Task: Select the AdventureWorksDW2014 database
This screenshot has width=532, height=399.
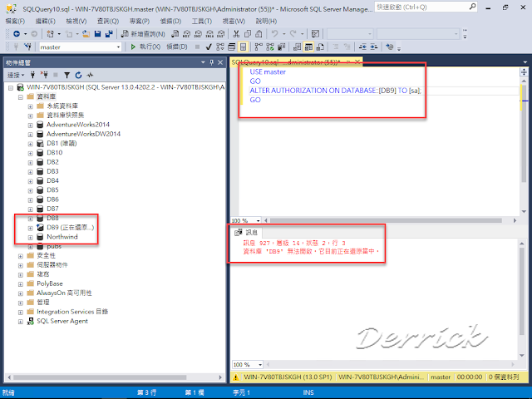Action: pyautogui.click(x=83, y=134)
